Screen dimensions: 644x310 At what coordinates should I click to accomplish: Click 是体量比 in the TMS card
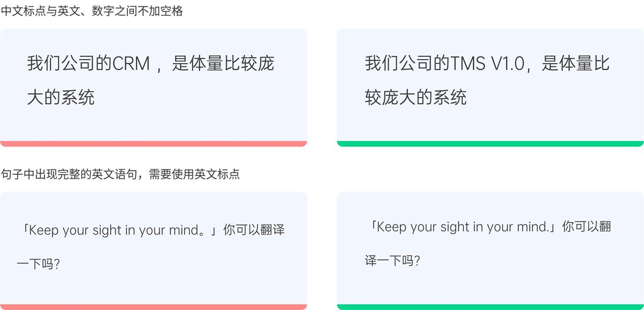576,64
